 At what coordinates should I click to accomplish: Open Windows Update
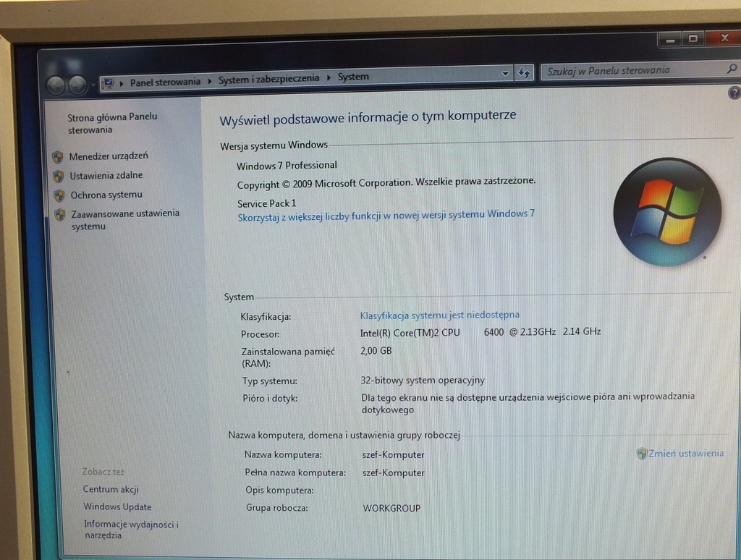pyautogui.click(x=117, y=506)
